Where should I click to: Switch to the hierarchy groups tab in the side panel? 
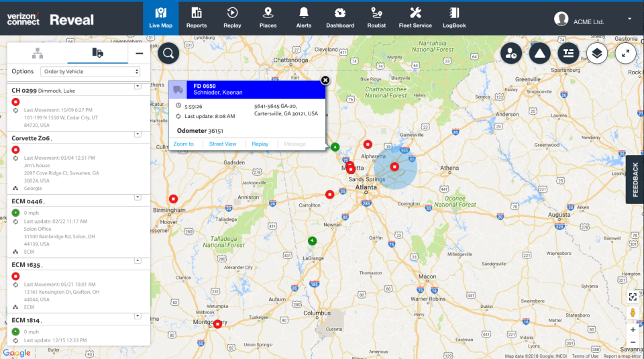point(38,53)
